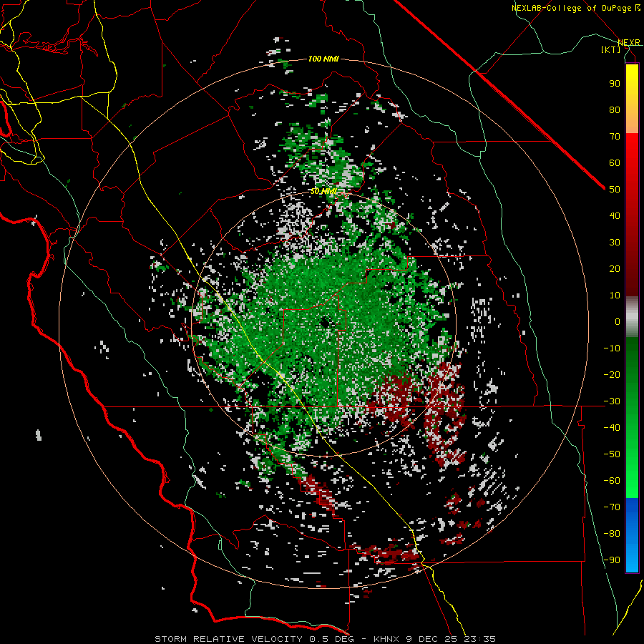Pick the blue segment near bottom of color bar
This screenshot has width=644, height=644.
tap(632, 535)
